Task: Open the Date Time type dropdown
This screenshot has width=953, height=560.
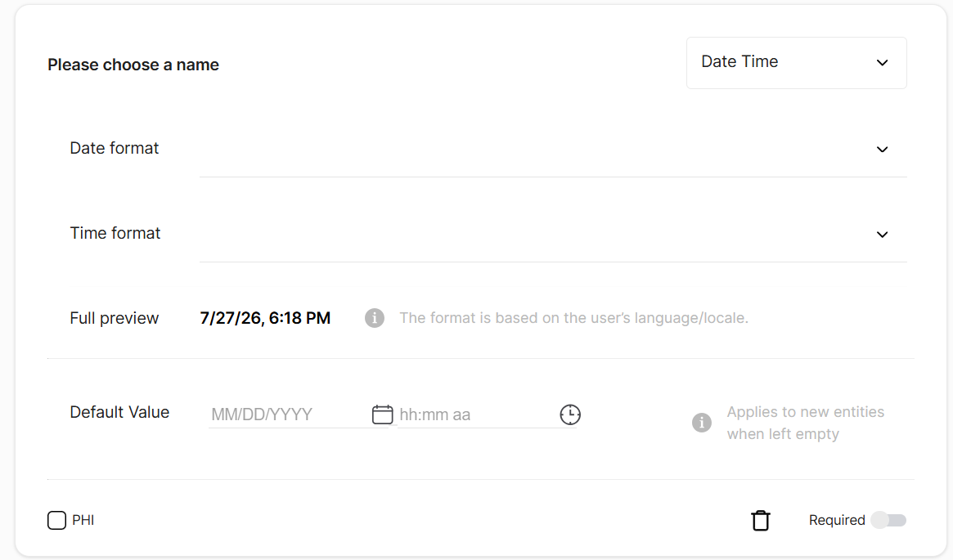Action: pos(796,63)
